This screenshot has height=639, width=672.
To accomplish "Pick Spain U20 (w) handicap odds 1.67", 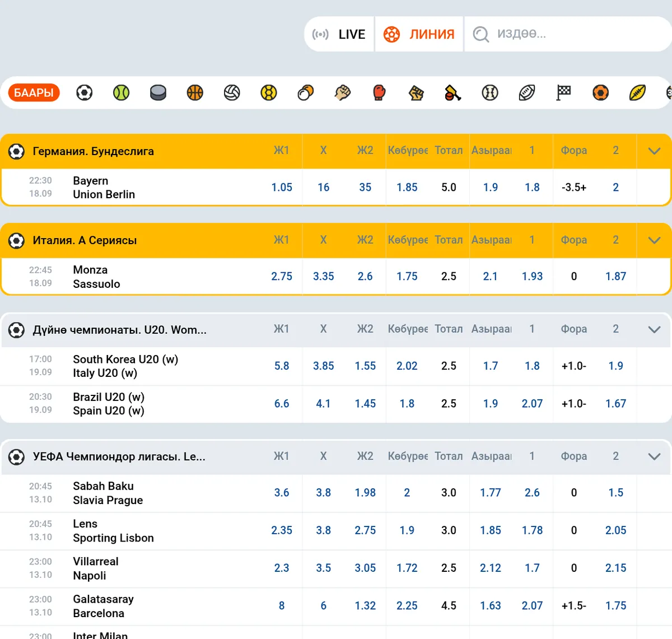I will (615, 404).
